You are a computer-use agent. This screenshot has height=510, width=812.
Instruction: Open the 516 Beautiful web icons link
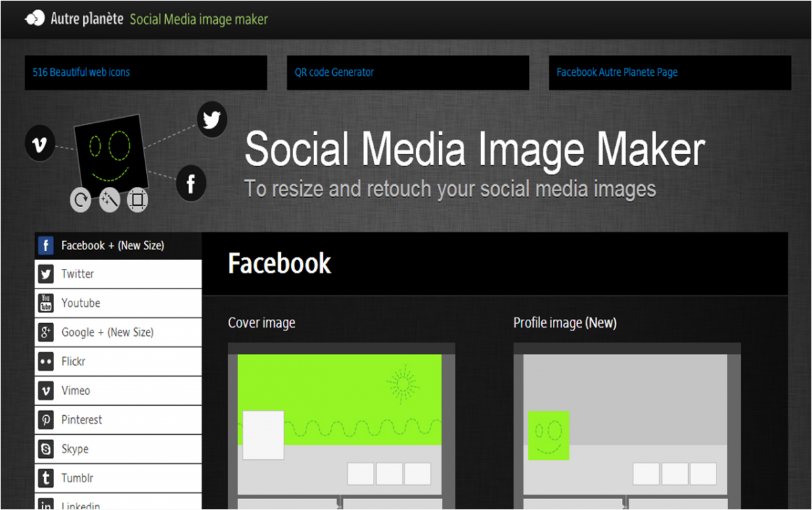point(81,72)
